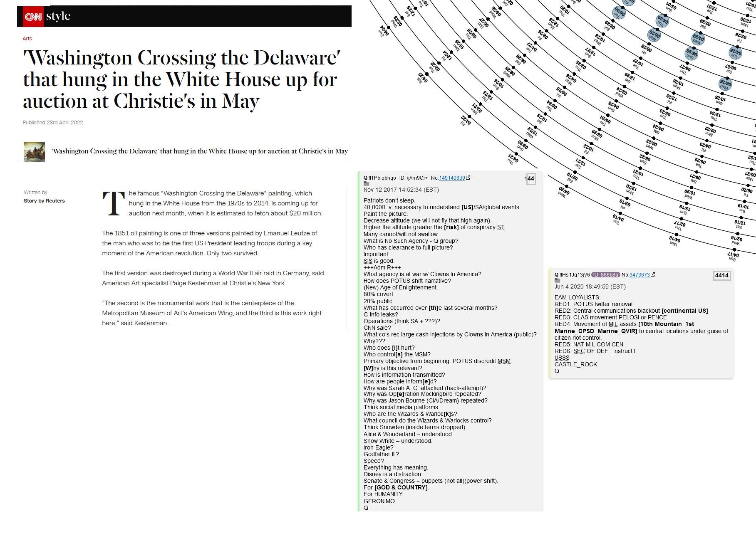The height and width of the screenshot is (536, 756).
Task: Click the line 'Patriots don't sleep.'
Action: (x=389, y=201)
